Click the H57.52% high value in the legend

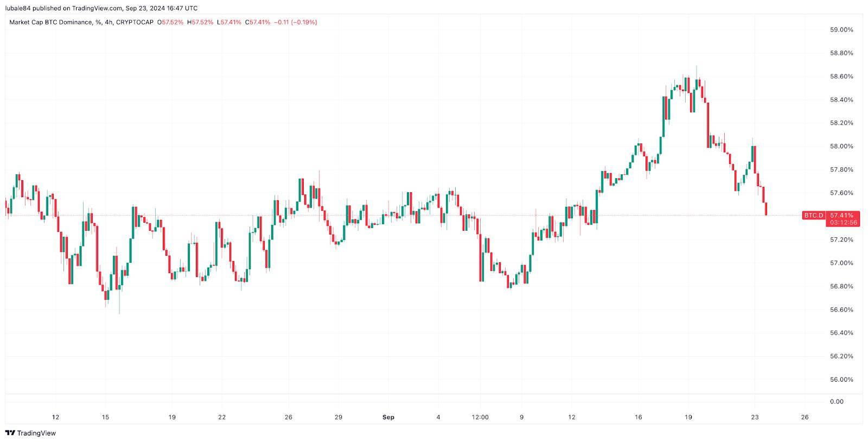(200, 22)
